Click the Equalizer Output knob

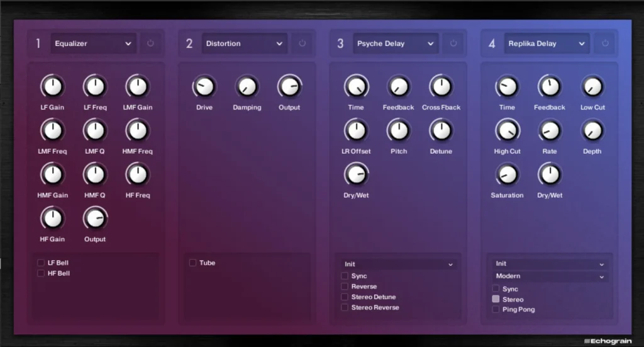click(96, 219)
